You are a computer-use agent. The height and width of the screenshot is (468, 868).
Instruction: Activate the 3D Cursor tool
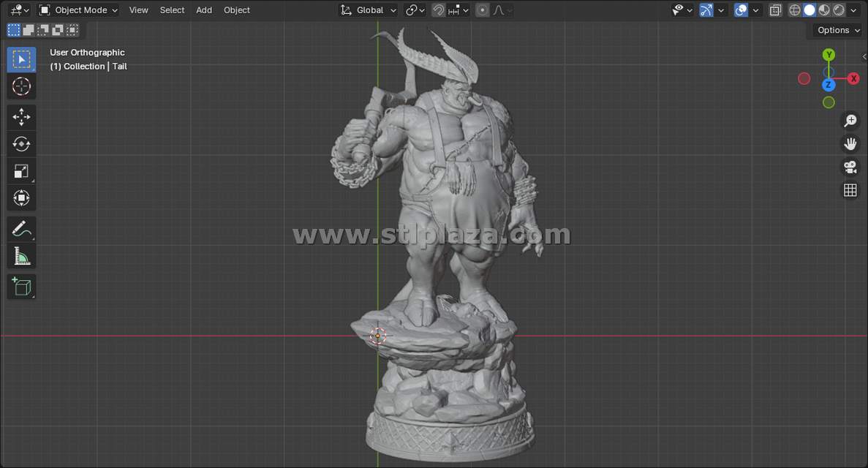click(x=22, y=86)
